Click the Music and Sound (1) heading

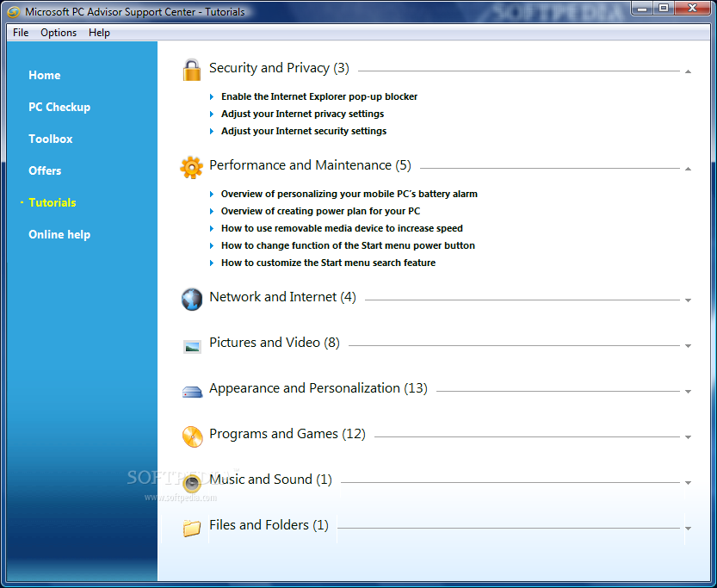[270, 480]
